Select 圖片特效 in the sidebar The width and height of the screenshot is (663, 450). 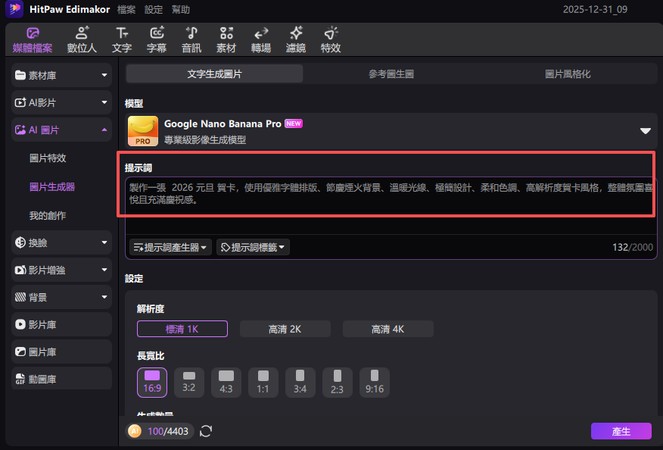48,158
